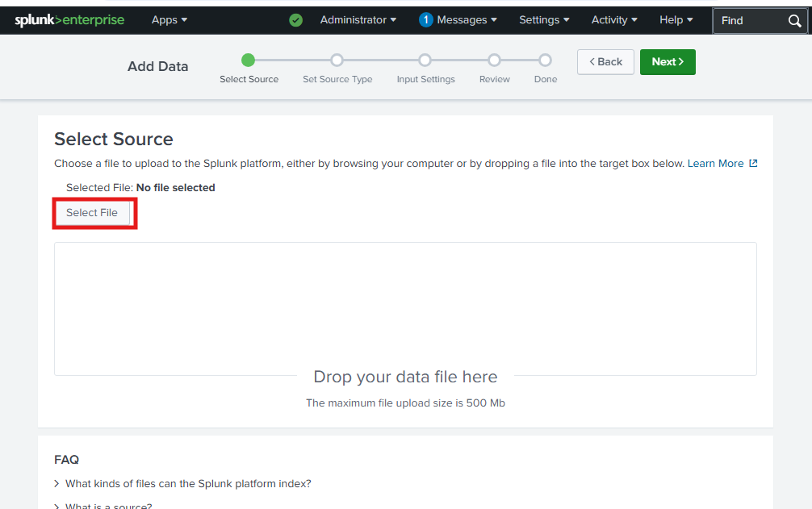Expand the Messages dropdown

[x=467, y=20]
